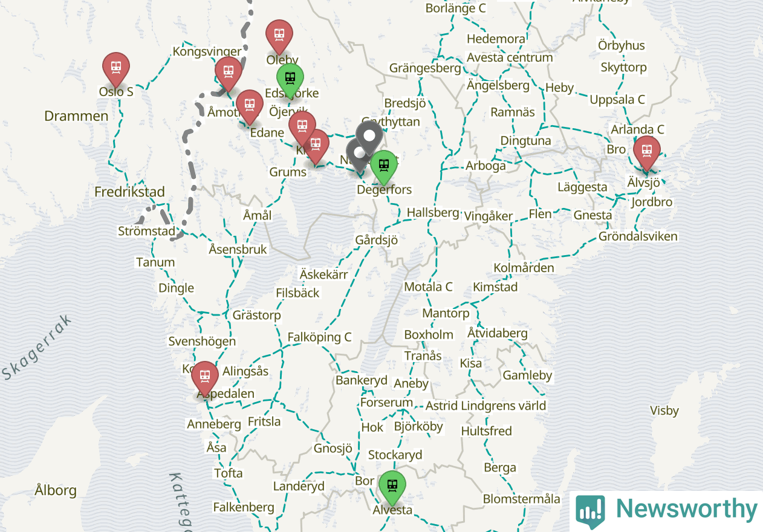Click the Visby place label
The width and height of the screenshot is (763, 532).
pyautogui.click(x=664, y=411)
